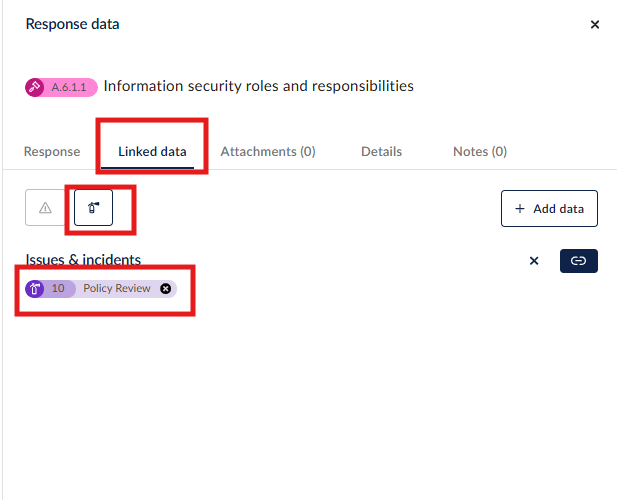The width and height of the screenshot is (617, 500).
Task: Cancel linking with the X beside link button
Action: tap(534, 261)
